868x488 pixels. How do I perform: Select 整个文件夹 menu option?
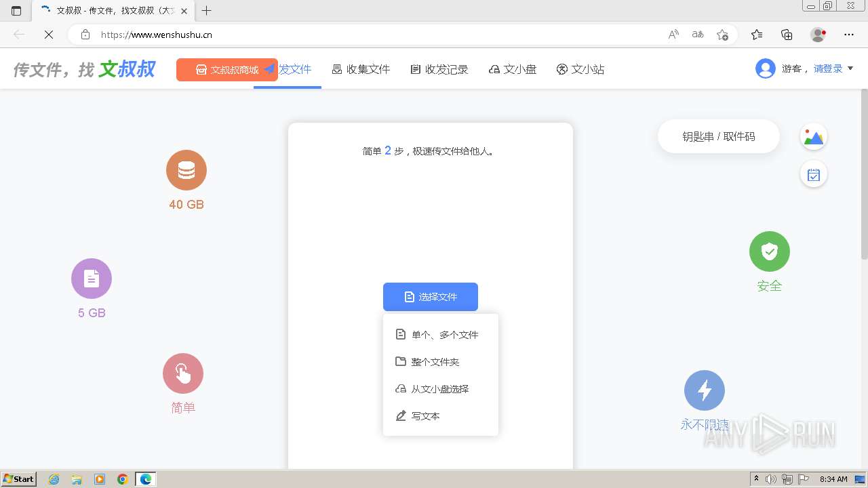coord(441,362)
